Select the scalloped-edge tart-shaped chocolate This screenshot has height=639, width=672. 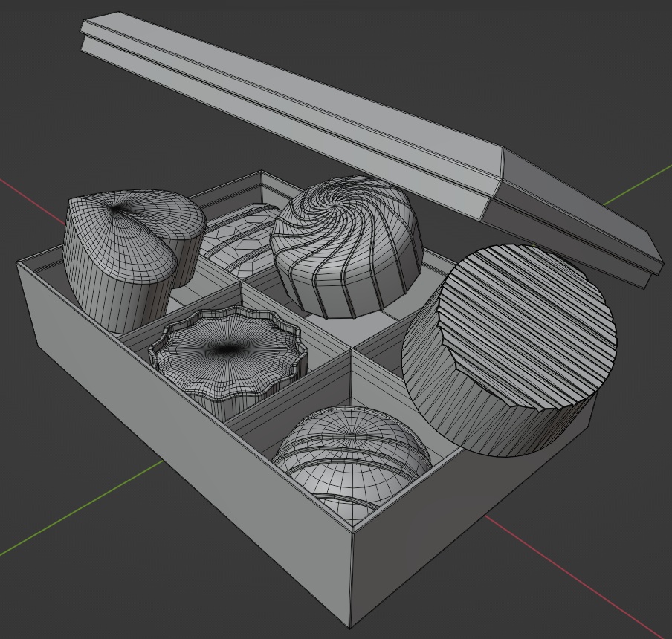click(x=227, y=364)
